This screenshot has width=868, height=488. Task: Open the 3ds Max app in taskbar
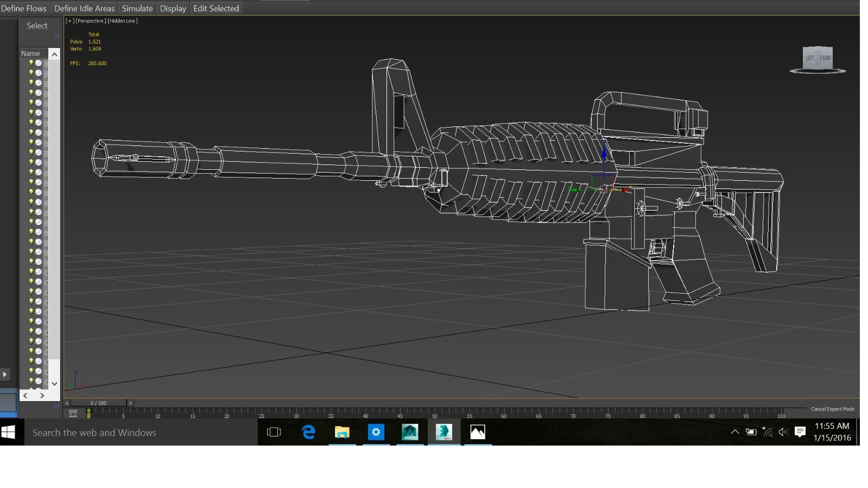(444, 432)
